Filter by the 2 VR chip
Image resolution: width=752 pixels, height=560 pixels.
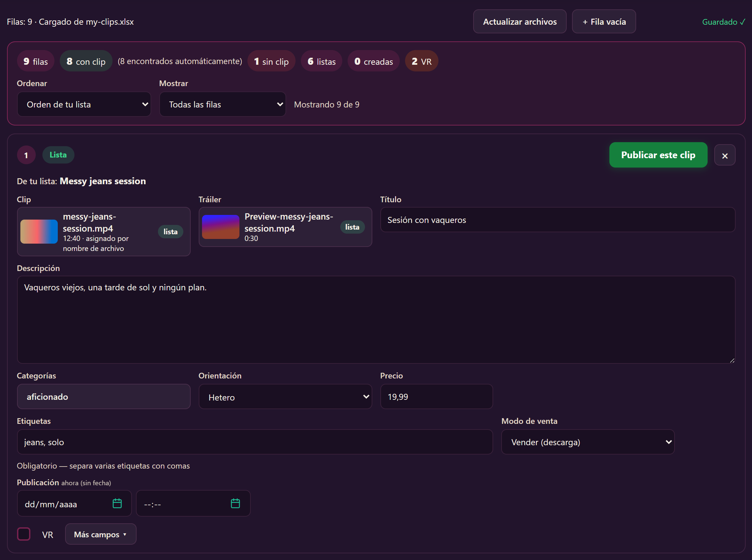(421, 61)
